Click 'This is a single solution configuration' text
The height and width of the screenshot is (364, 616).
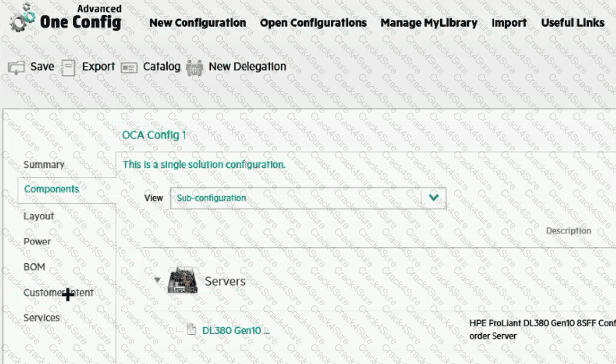(x=204, y=164)
